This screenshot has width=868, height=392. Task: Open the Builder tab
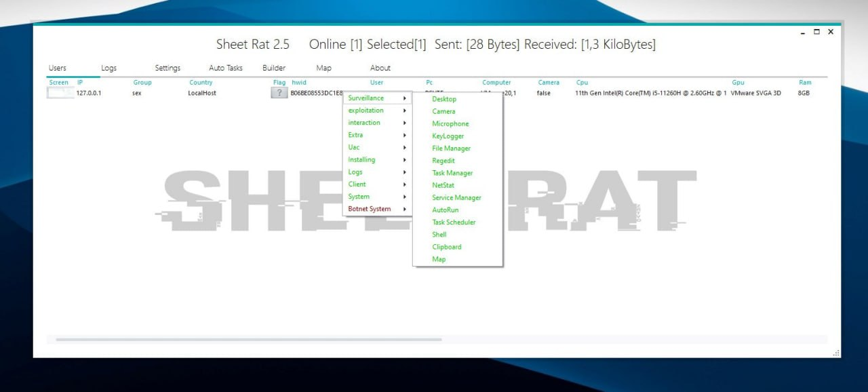coord(274,68)
